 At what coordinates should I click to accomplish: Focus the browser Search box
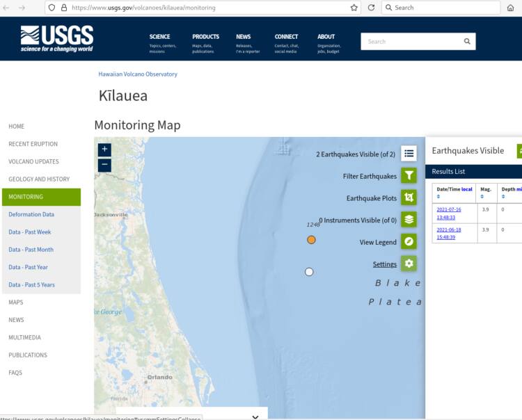(x=441, y=8)
